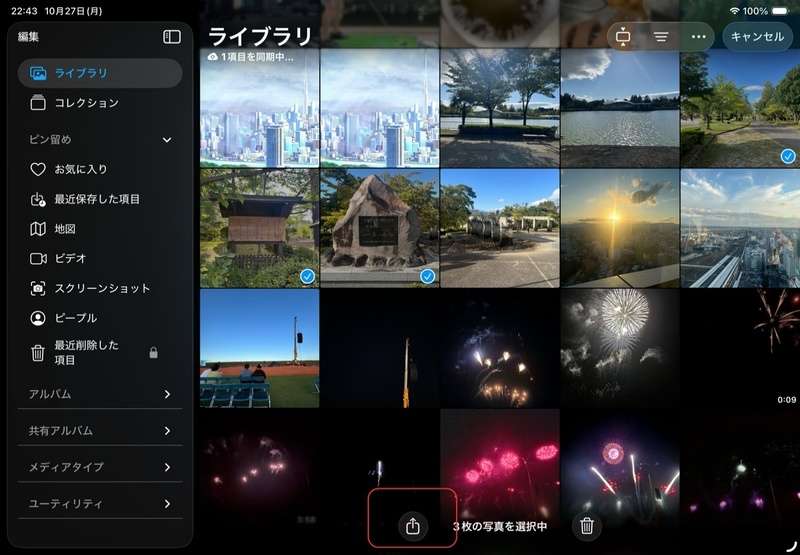
Task: Click the lock icon on 最近削除した項目
Action: (153, 352)
